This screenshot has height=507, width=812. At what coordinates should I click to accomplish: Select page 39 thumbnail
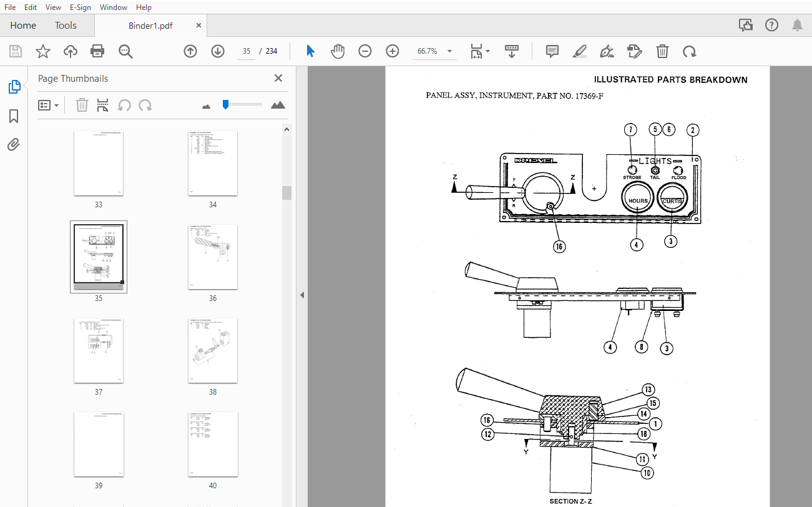click(99, 445)
